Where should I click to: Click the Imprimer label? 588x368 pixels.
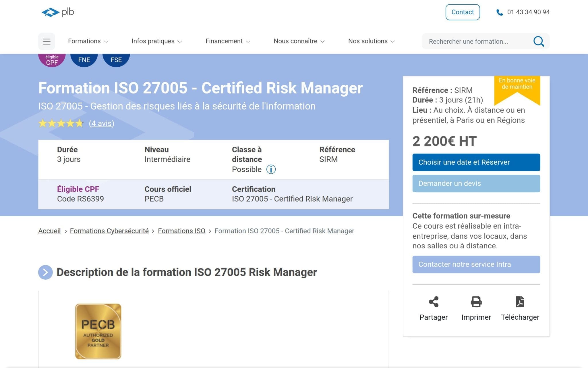click(476, 317)
